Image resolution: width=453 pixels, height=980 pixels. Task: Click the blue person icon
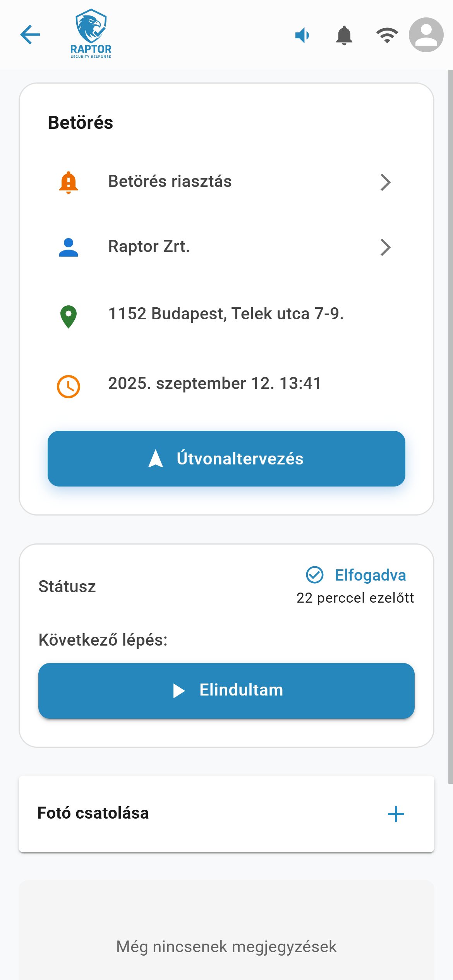(69, 247)
